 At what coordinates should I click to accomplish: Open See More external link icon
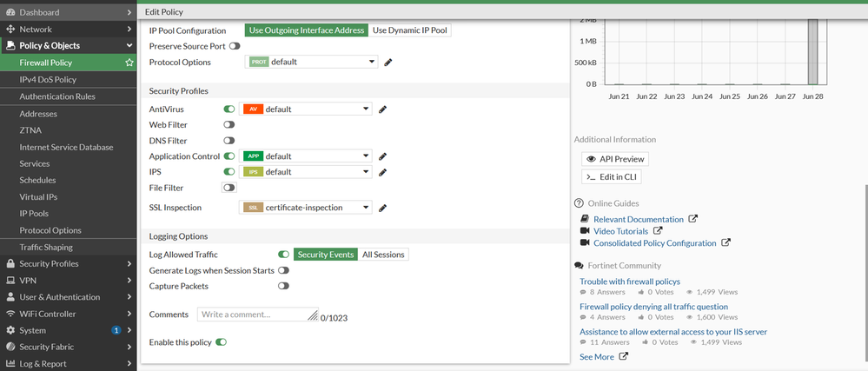click(623, 356)
